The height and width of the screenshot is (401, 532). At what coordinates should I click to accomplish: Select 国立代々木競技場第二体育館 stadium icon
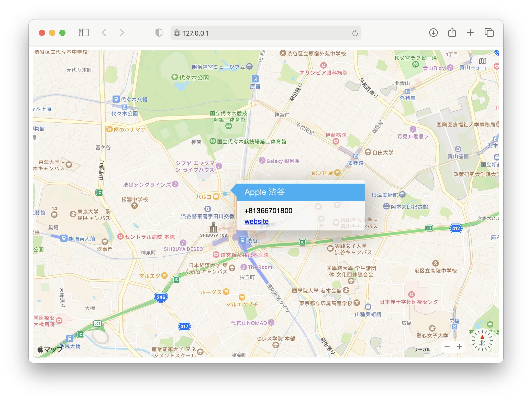[213, 141]
